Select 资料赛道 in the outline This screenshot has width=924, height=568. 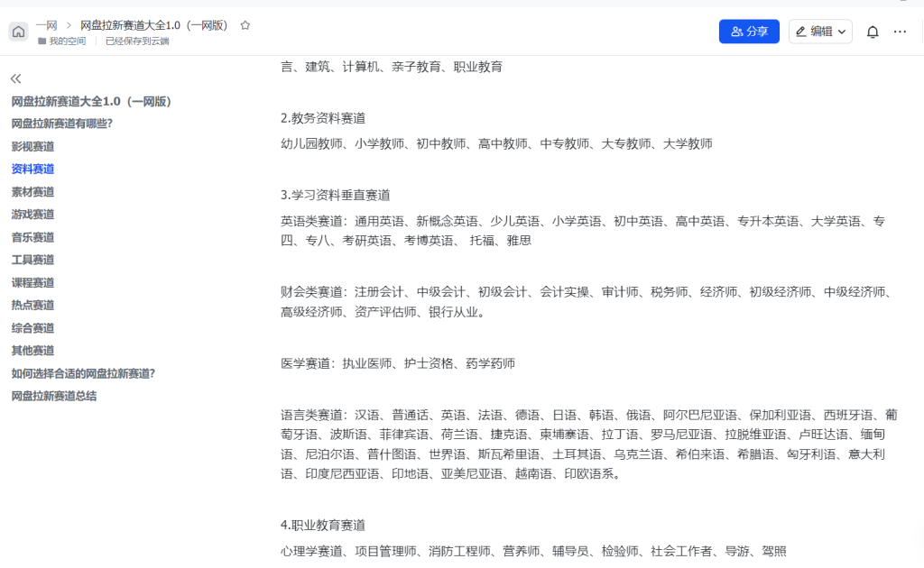point(32,169)
